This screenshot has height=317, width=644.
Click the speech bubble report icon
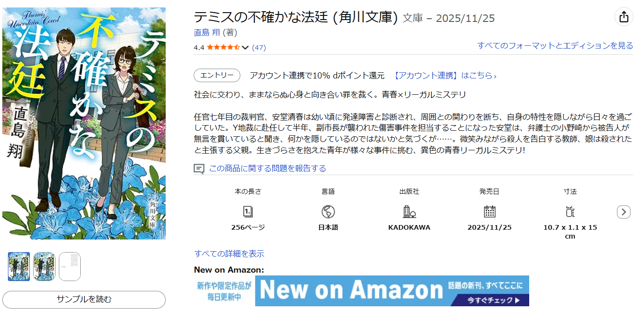(199, 169)
